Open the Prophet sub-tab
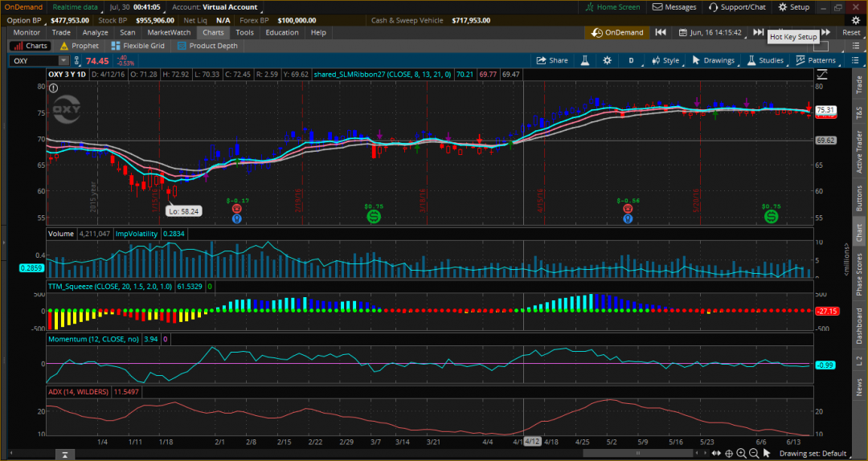Screen dimensions: 868x461 [79, 46]
